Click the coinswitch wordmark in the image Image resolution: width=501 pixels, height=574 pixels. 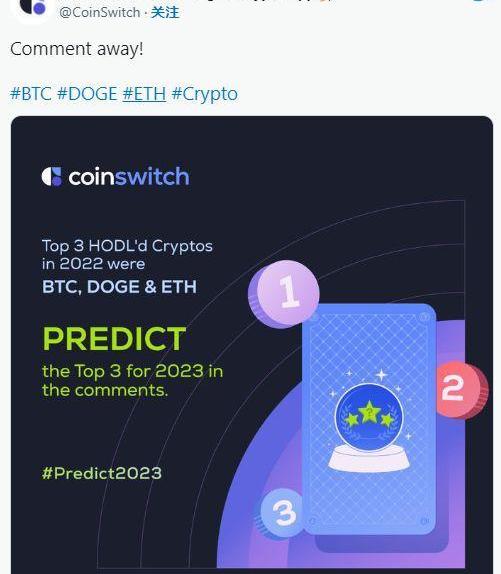point(129,176)
